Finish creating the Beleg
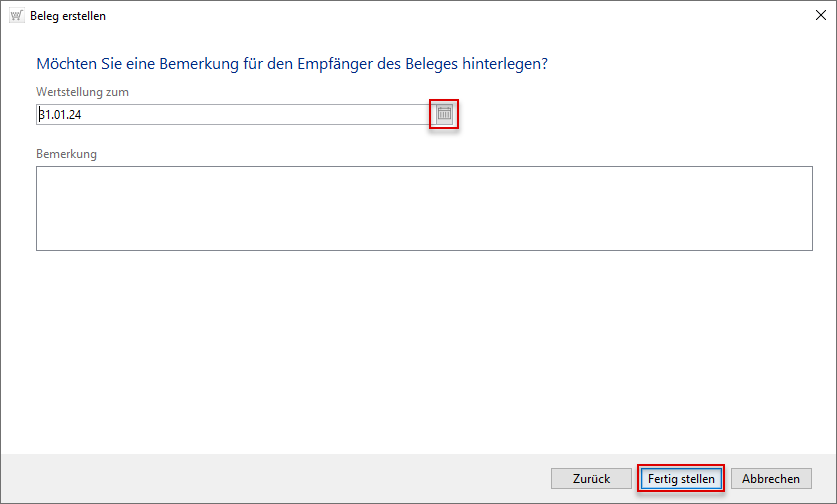The width and height of the screenshot is (837, 504). [681, 479]
